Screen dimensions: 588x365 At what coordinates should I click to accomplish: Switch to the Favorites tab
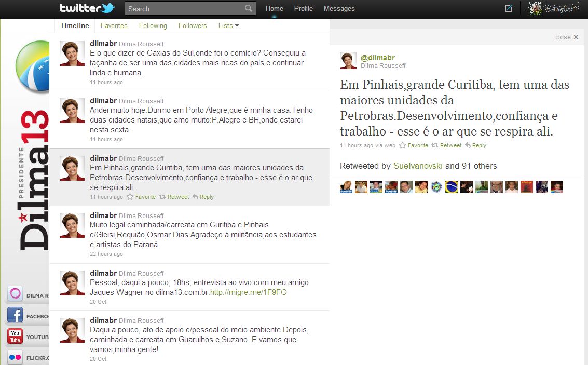[114, 25]
